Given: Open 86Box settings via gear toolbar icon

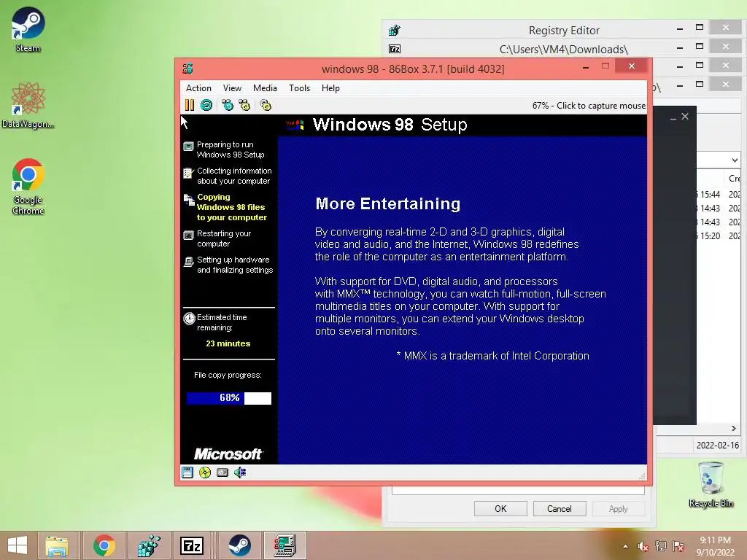Looking at the screenshot, I should coord(266,105).
